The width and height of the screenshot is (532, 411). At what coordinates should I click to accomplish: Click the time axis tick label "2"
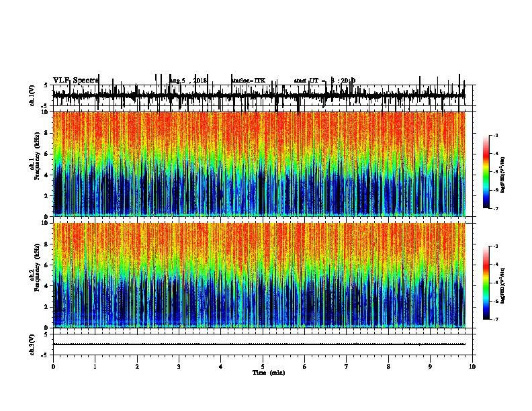click(x=137, y=367)
